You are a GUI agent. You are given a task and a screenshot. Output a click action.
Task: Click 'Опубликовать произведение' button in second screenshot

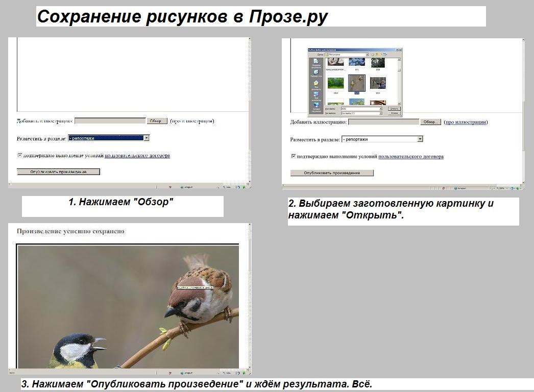332,173
